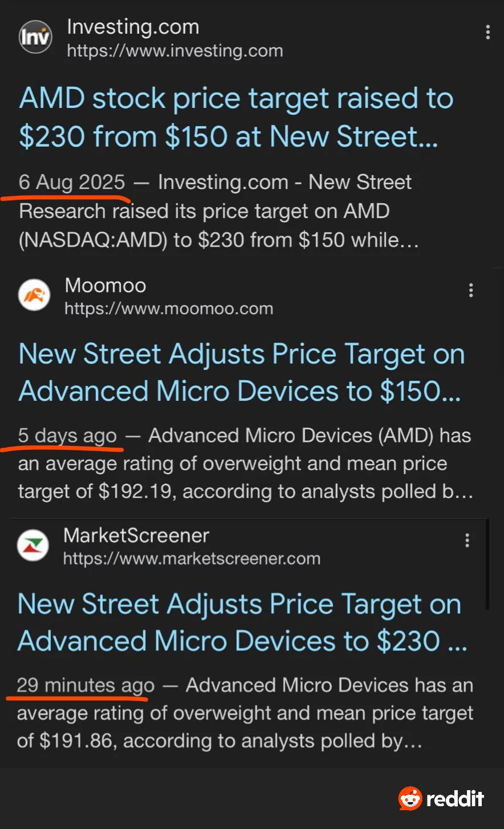
Task: Open the MarketScreener result three-dot menu
Action: click(x=467, y=540)
